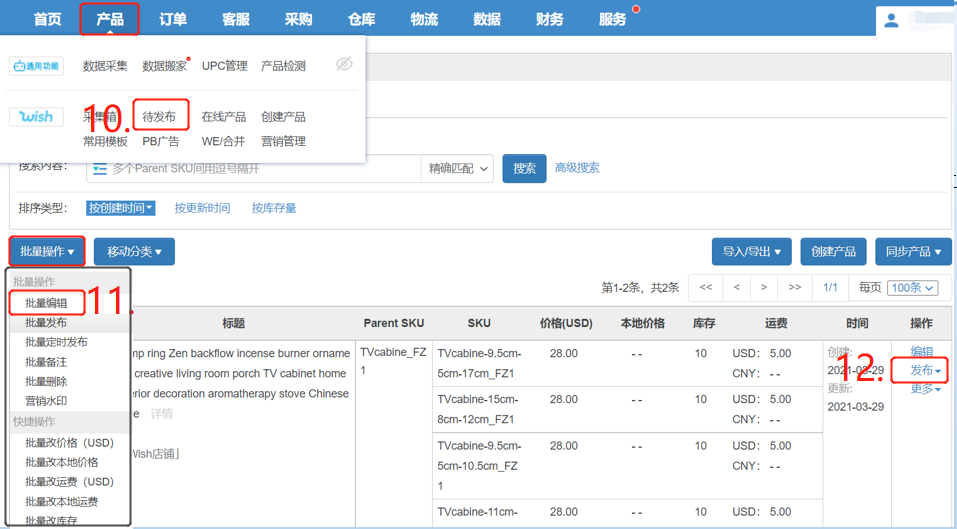The image size is (957, 529).
Task: Open the 100条 per-page dropdown
Action: [x=912, y=287]
